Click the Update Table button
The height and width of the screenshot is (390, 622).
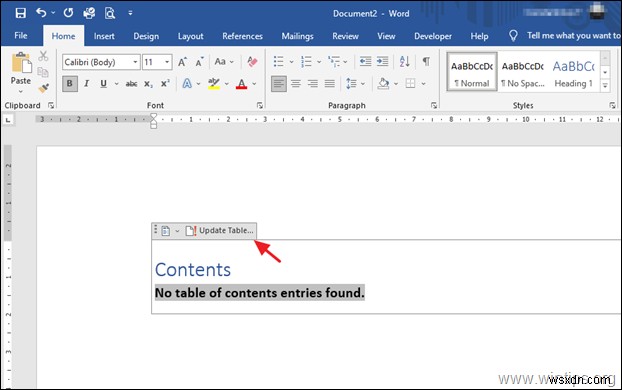tap(220, 231)
